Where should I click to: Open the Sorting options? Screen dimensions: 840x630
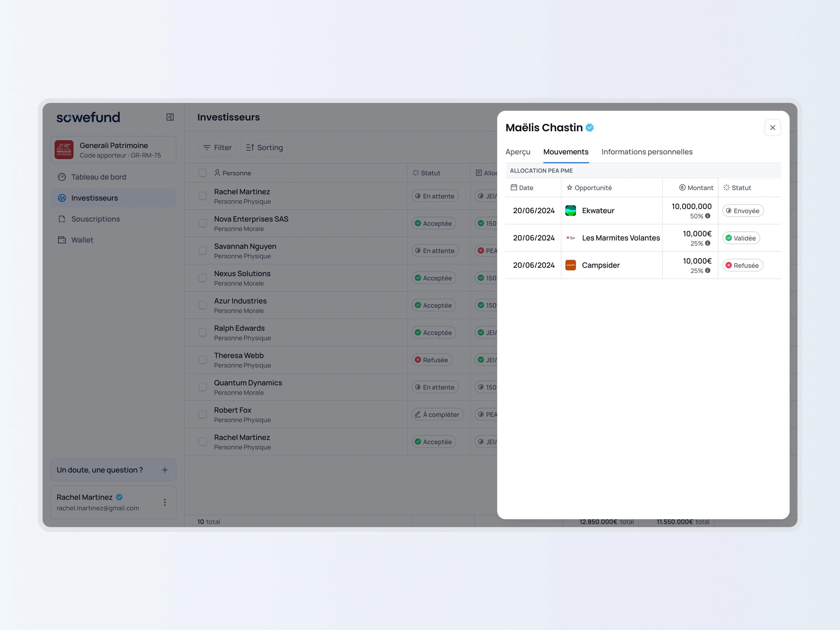click(264, 147)
